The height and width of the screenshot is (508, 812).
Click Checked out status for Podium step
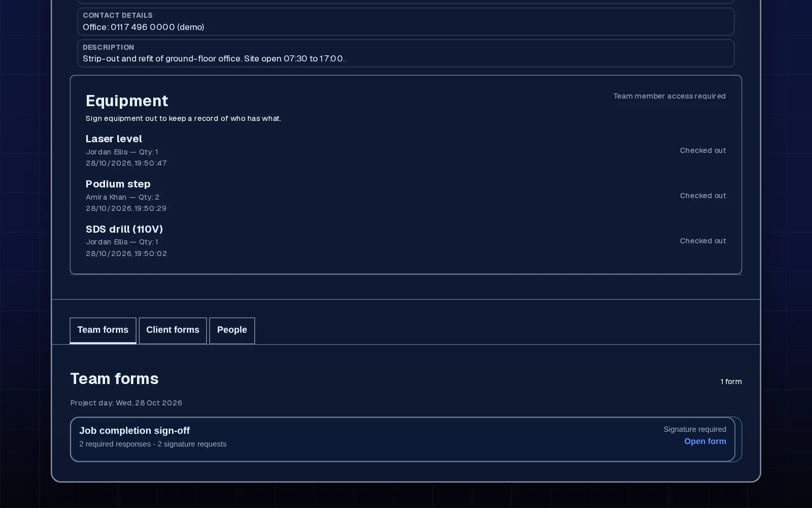703,196
